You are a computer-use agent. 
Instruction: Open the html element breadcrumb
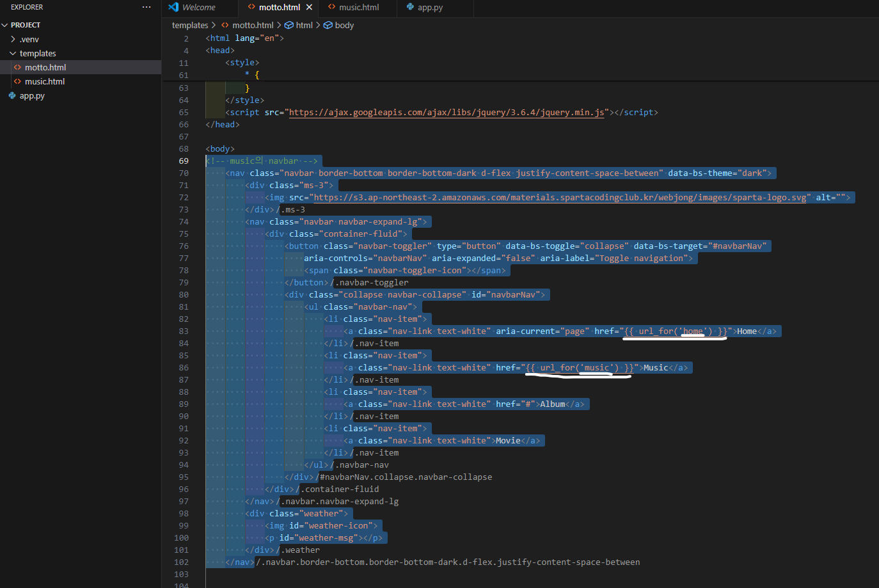305,26
